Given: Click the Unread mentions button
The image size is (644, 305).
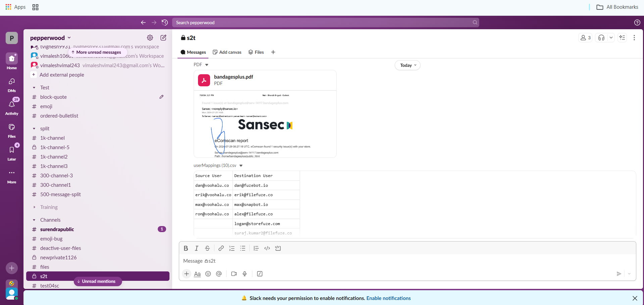Looking at the screenshot, I should click(x=98, y=281).
